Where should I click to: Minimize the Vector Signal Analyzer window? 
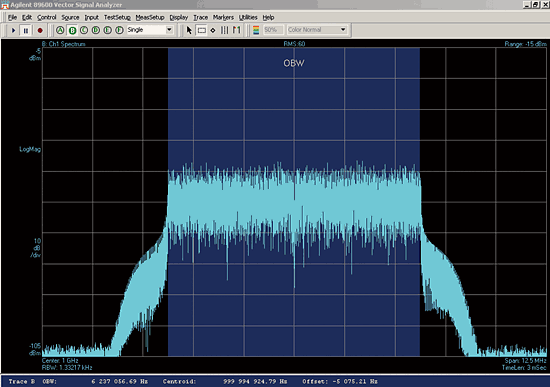click(x=527, y=5)
